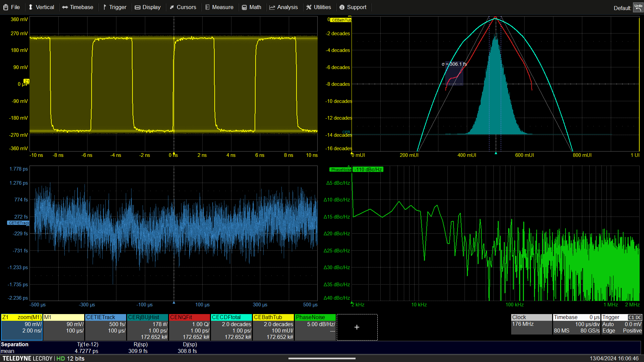The height and width of the screenshot is (362, 644).
Task: Click the Undo default setup icon
Action: click(638, 7)
